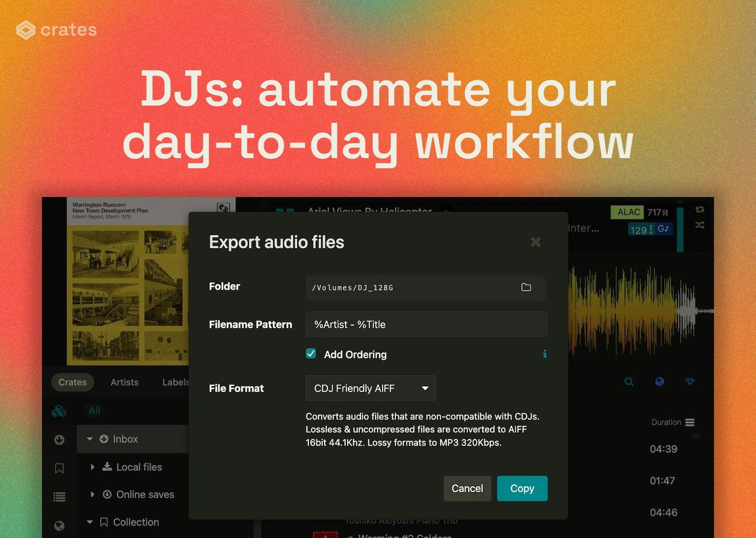Select the Crates tab
Image resolution: width=756 pixels, height=538 pixels.
72,382
